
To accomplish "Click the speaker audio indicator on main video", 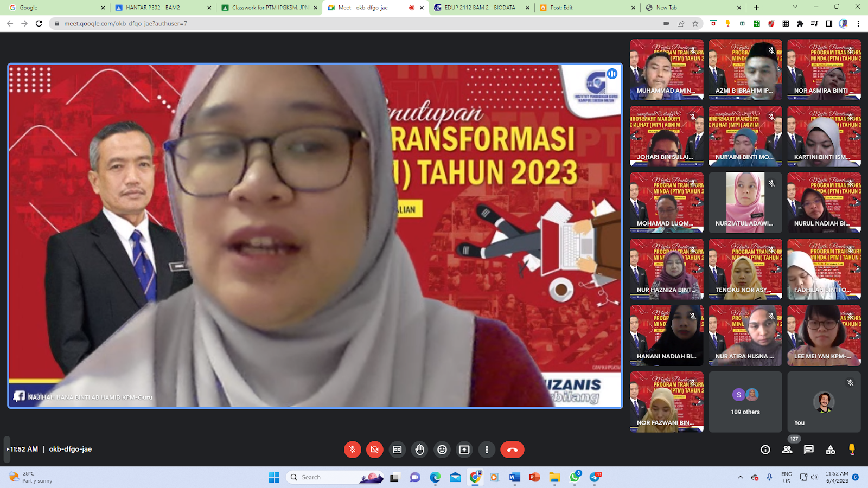I will coord(612,74).
